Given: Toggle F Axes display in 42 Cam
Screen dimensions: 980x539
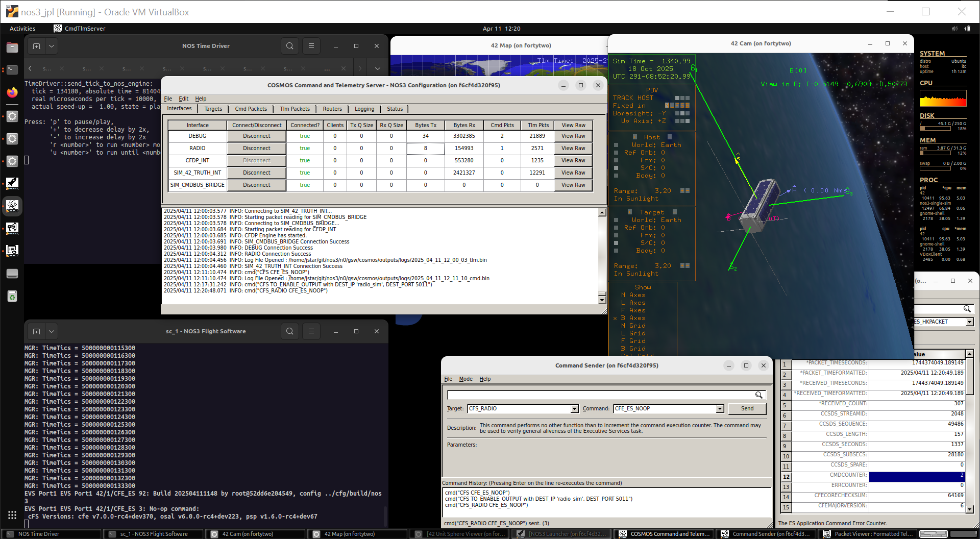Looking at the screenshot, I should [x=633, y=310].
